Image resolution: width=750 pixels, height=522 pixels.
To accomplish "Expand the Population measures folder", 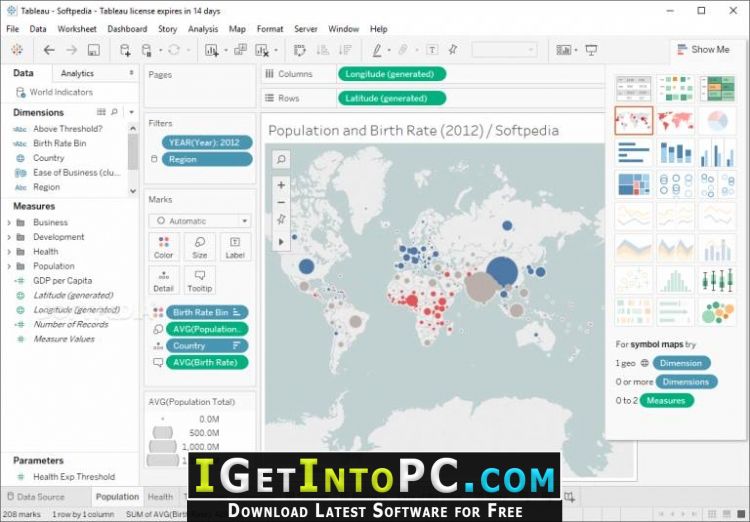I will click(9, 266).
